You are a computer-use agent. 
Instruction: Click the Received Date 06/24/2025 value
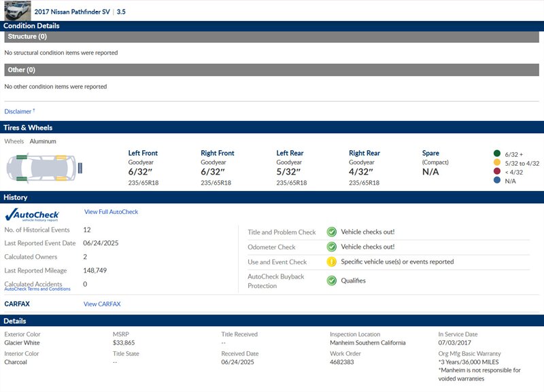click(x=237, y=362)
